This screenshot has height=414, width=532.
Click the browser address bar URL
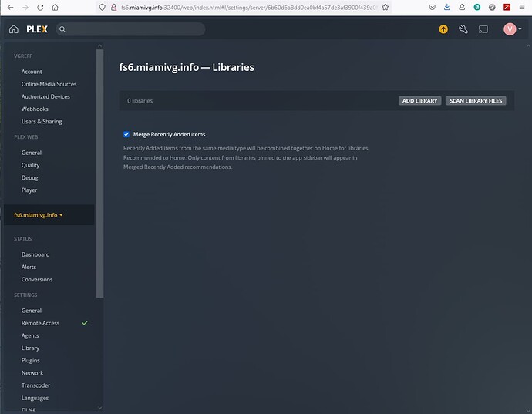click(248, 7)
